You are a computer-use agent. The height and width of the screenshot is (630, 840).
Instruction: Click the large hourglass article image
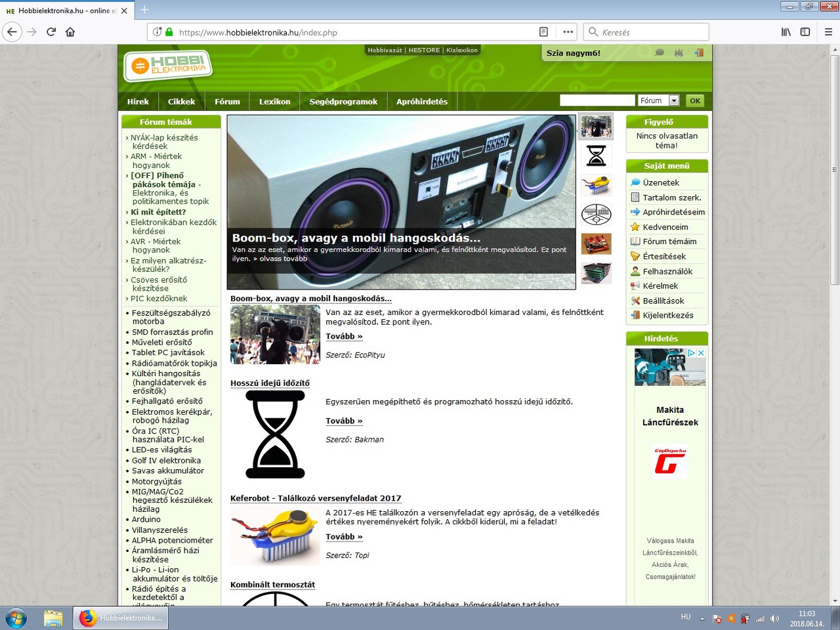coord(275,434)
